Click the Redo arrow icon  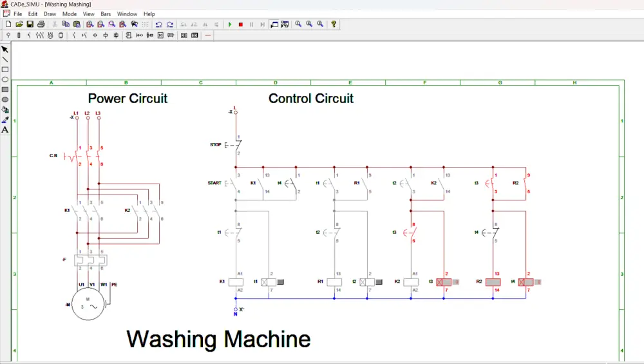pyautogui.click(x=169, y=24)
